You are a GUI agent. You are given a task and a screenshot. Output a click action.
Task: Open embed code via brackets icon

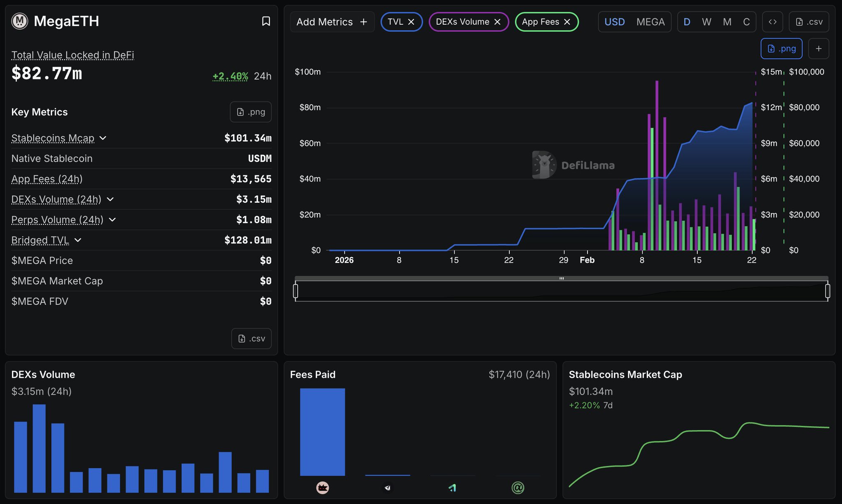pyautogui.click(x=773, y=22)
